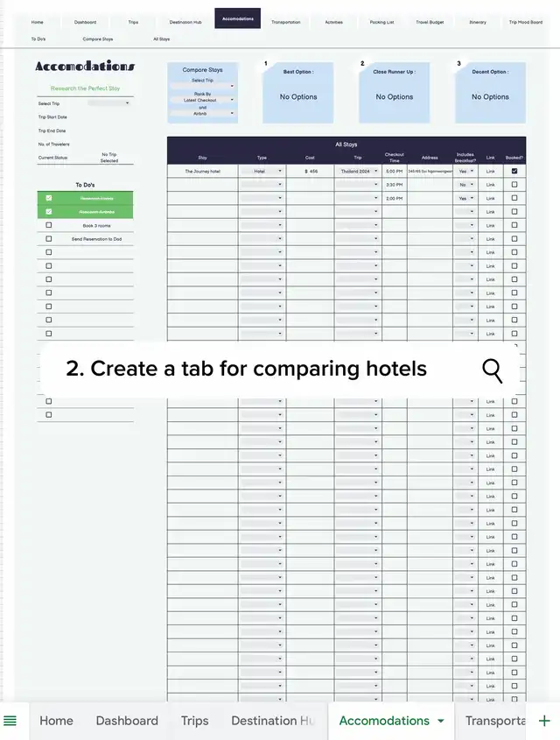Open Trip Mood Board from top navigation
This screenshot has height=740, width=560.
point(525,22)
